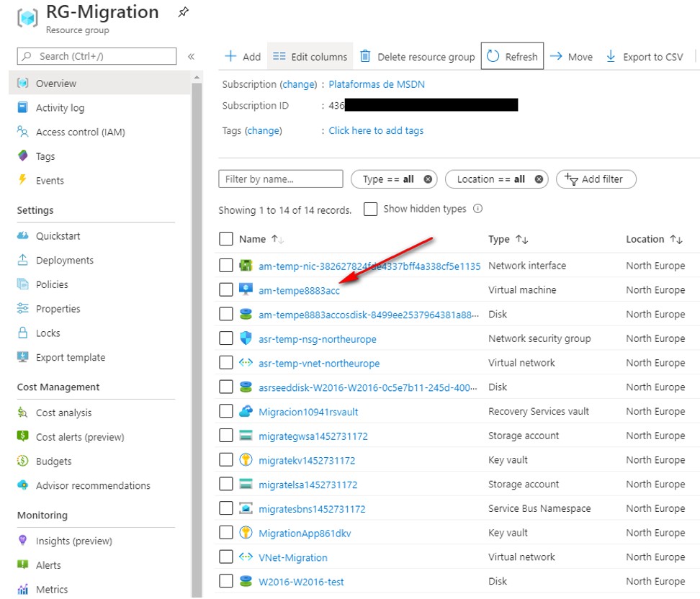This screenshot has width=700, height=599.
Task: Open asr-temp-vnet-northeurope virtual network
Action: pyautogui.click(x=319, y=364)
